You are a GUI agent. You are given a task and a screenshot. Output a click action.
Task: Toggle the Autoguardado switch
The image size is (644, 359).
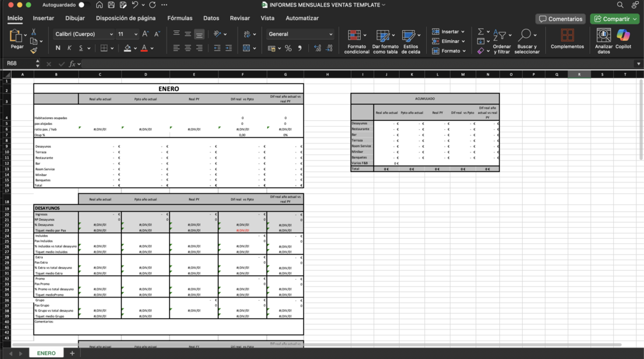[84, 5]
